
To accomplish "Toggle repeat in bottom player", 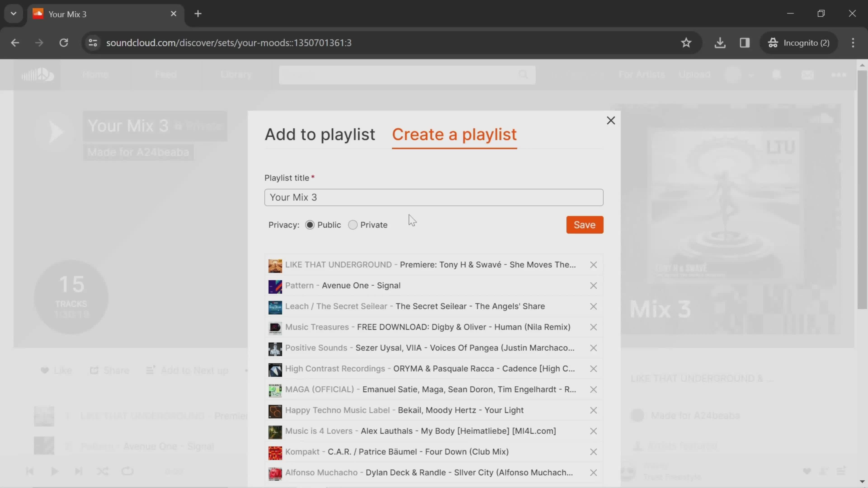I will [x=127, y=471].
